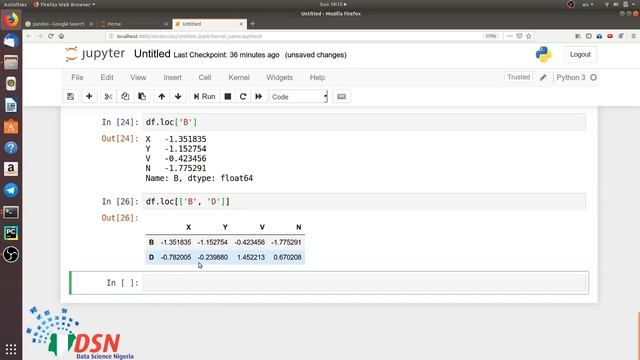Open the Kernel menu
Image resolution: width=640 pixels, height=360 pixels.
[x=239, y=78]
